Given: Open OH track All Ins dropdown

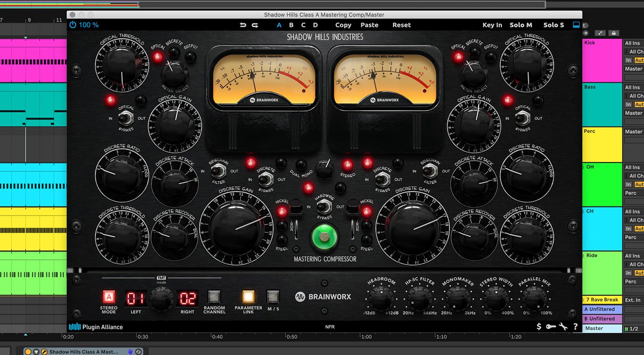Looking at the screenshot, I should 634,167.
